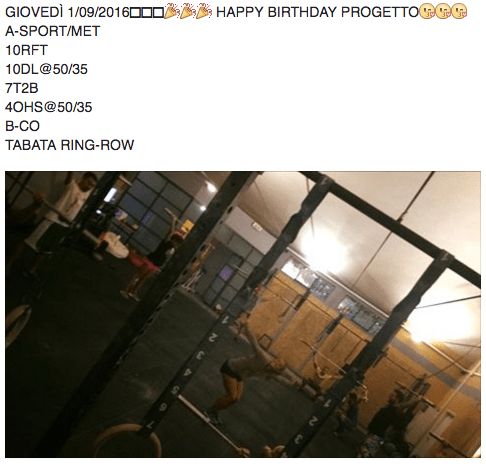Click the last kissing face emoji

(459, 12)
